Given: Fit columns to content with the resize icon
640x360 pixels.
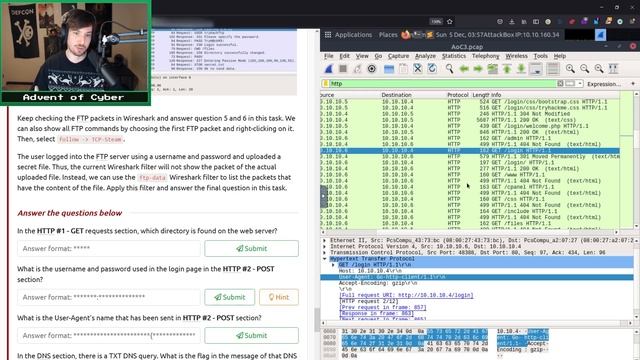Looking at the screenshot, I should tap(613, 69).
